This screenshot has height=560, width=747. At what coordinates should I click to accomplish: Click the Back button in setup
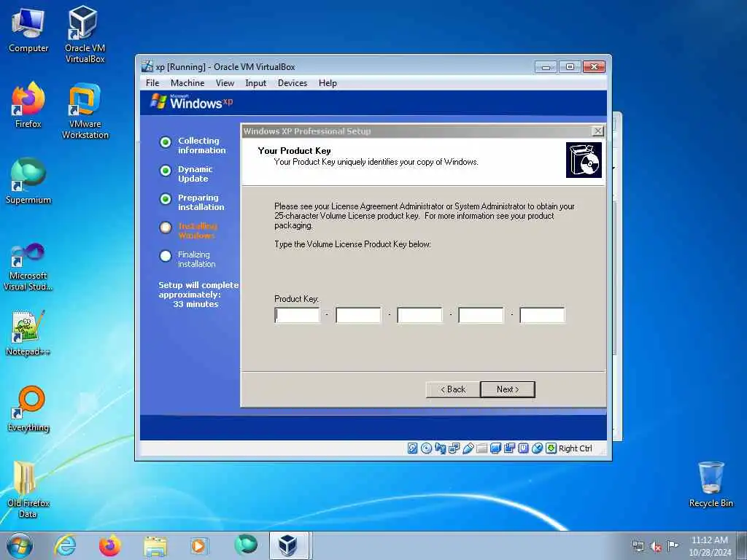tap(452, 389)
